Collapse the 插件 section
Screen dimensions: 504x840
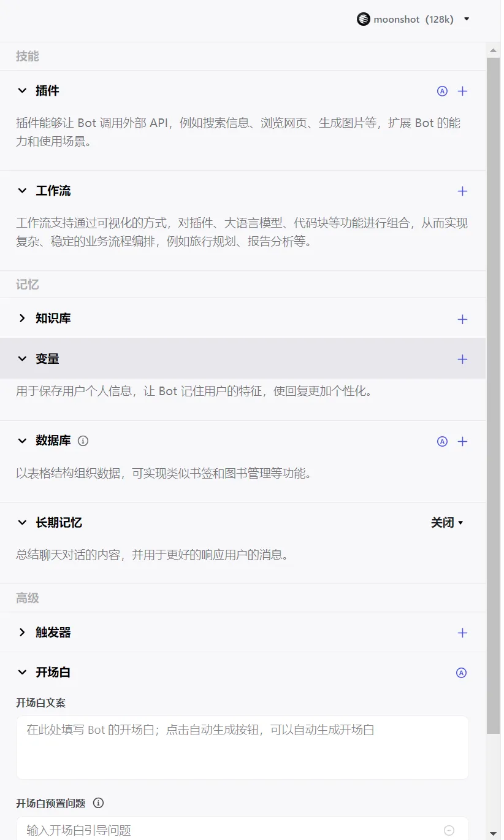click(x=23, y=91)
